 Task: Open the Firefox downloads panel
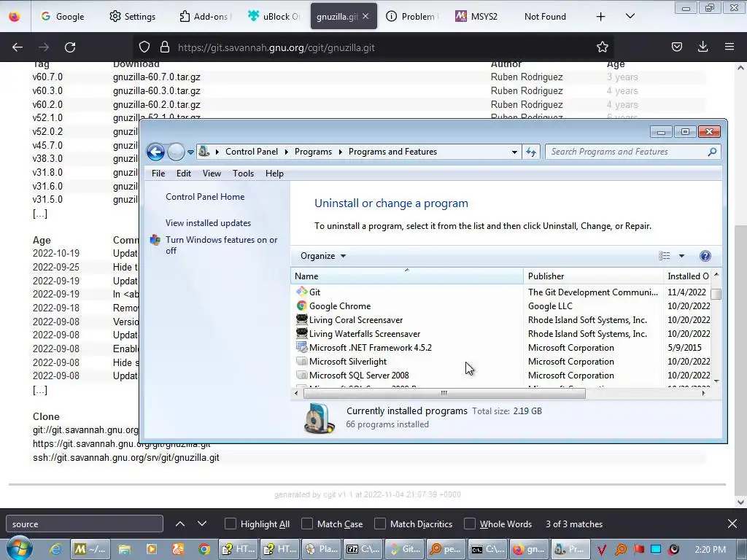[703, 47]
